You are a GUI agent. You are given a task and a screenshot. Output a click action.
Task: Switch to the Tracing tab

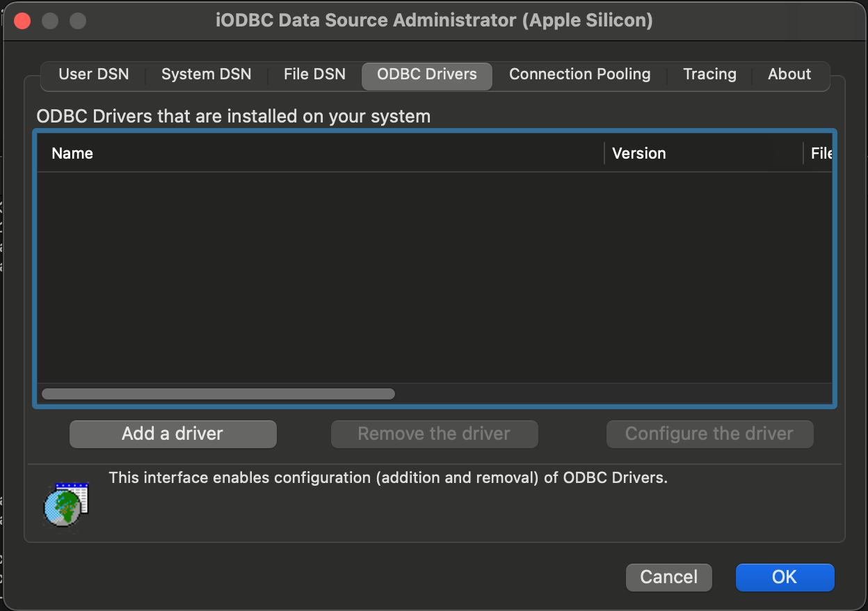[x=709, y=74]
